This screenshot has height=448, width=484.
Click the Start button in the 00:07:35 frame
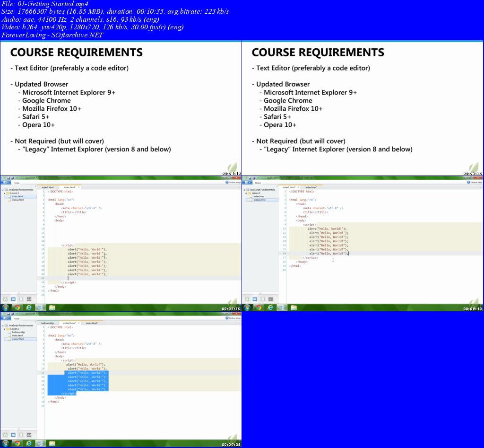(x=5, y=307)
